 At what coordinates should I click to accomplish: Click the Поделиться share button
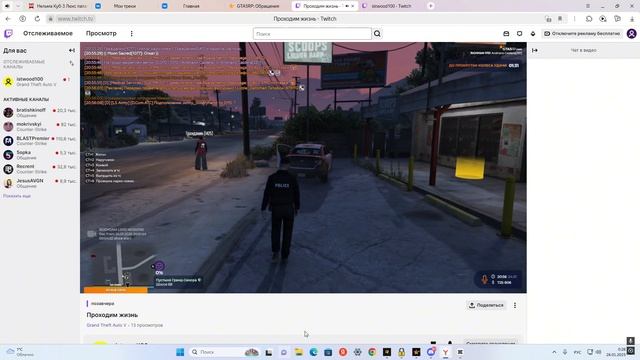coord(486,305)
